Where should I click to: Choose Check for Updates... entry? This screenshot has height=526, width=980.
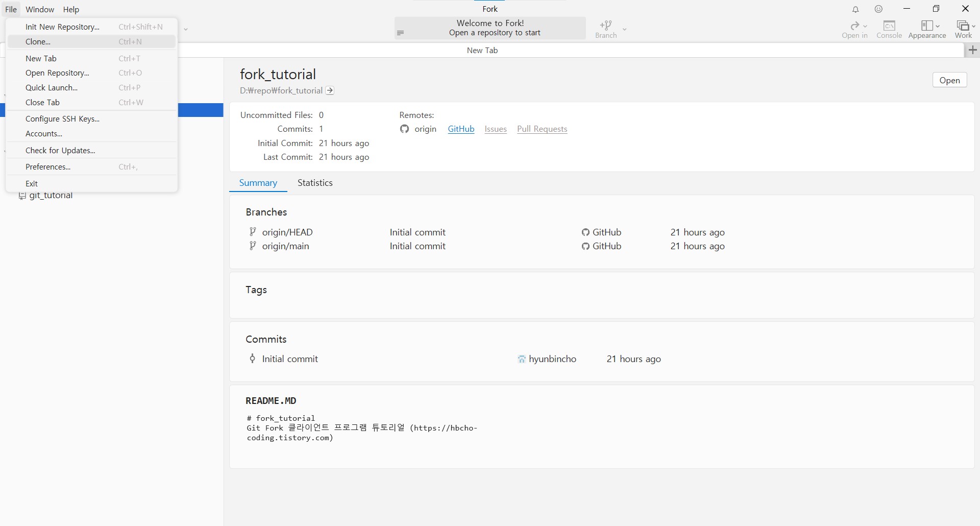tap(92, 150)
